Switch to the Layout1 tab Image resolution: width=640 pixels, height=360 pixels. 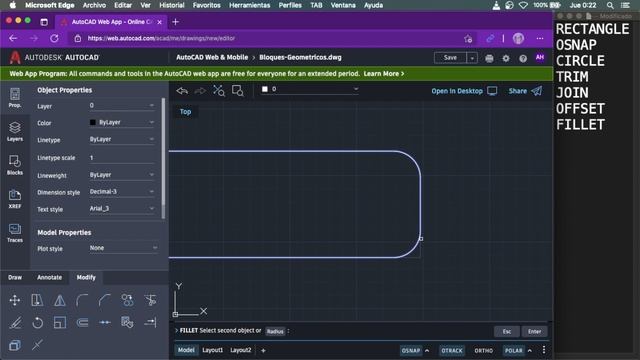point(213,350)
